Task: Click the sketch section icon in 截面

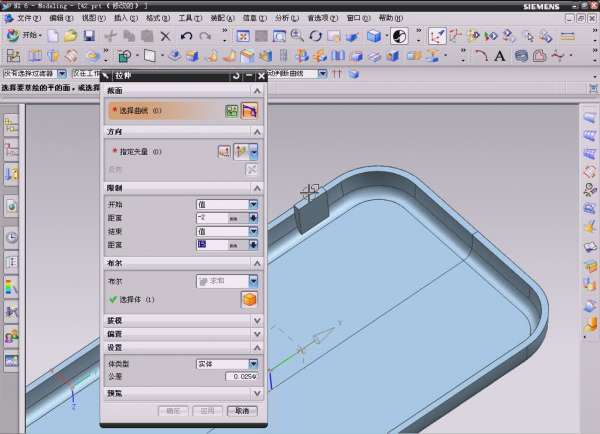Action: pos(232,110)
